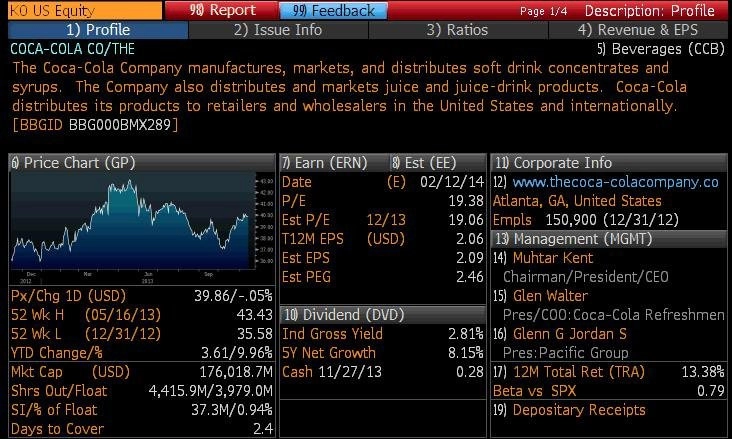This screenshot has height=439, width=732.
Task: Click Shrs Out/Float value 4,415.9M/3,979.0M
Action: pos(211,391)
